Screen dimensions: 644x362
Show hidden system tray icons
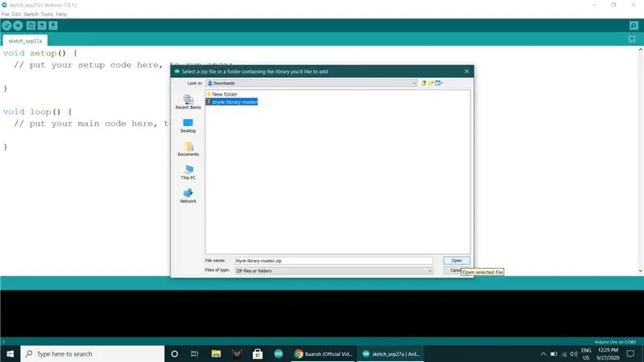[x=543, y=354]
